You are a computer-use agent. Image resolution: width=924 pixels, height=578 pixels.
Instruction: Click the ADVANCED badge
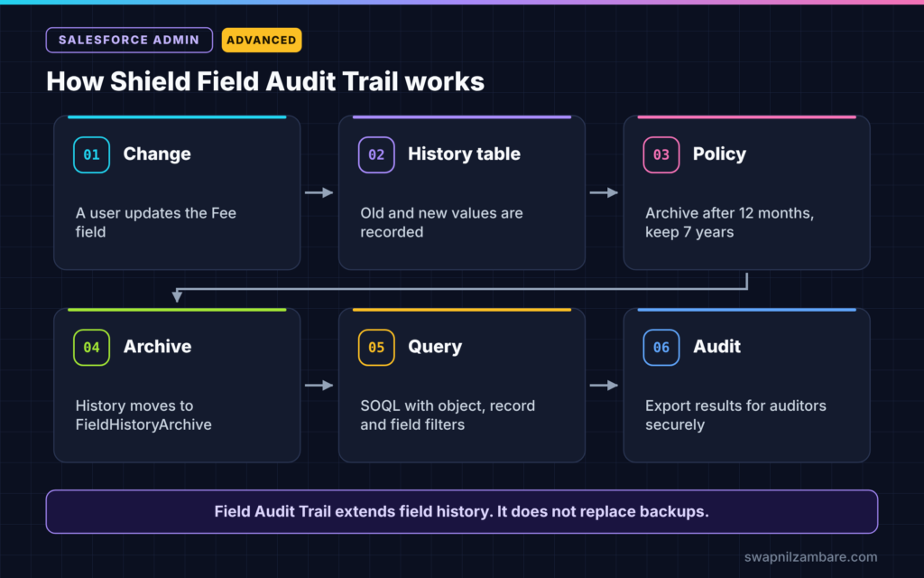click(x=262, y=40)
